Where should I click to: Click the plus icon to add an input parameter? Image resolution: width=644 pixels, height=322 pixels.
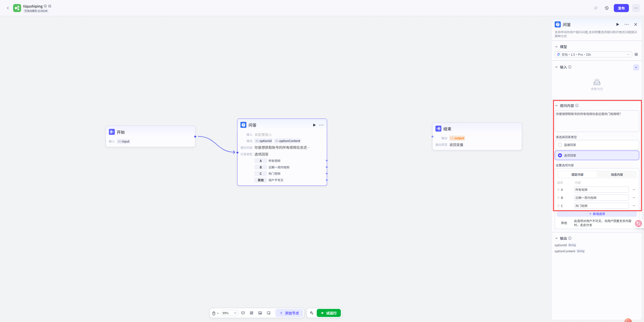coord(636,67)
